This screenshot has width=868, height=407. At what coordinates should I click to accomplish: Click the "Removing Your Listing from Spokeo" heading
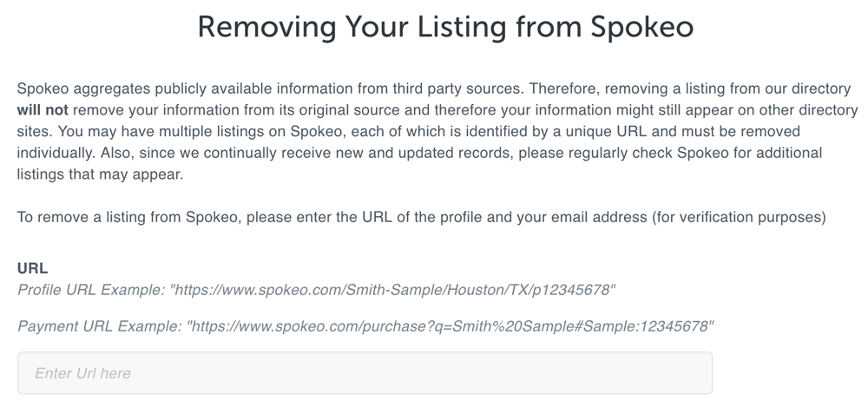445,27
